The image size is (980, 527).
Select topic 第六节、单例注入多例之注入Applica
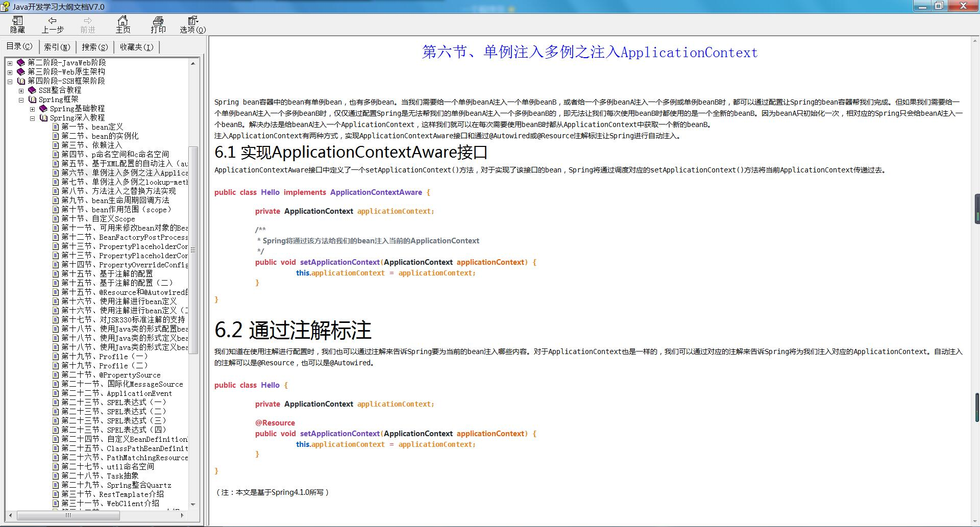pyautogui.click(x=125, y=173)
